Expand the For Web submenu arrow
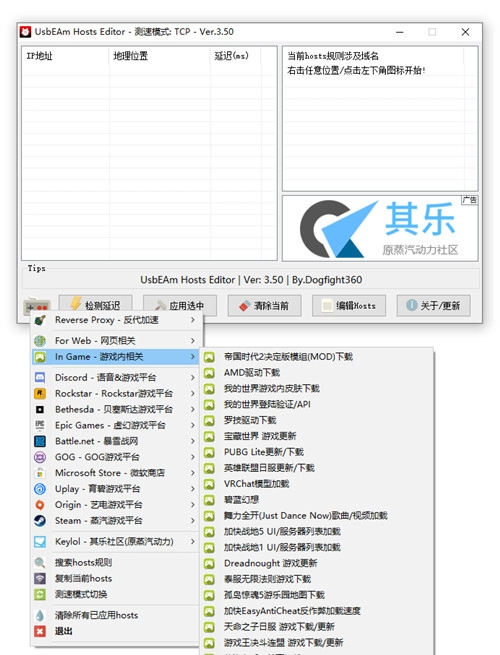 tap(193, 341)
